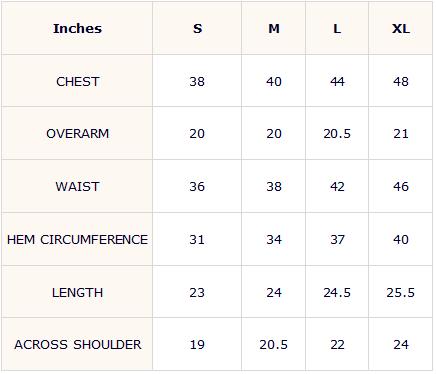
Task: Click the OVERARM row label
Action: click(77, 134)
